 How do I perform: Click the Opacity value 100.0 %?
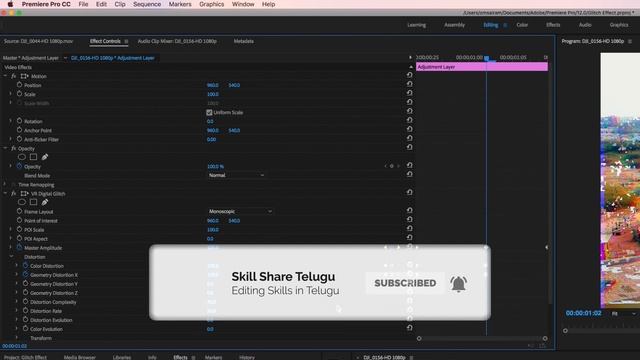[x=216, y=167]
